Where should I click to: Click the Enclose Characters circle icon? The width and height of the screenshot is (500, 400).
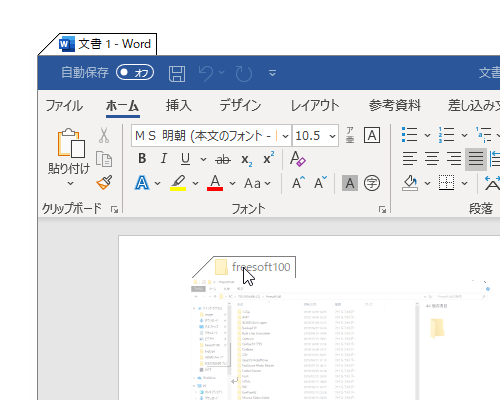pos(372,183)
